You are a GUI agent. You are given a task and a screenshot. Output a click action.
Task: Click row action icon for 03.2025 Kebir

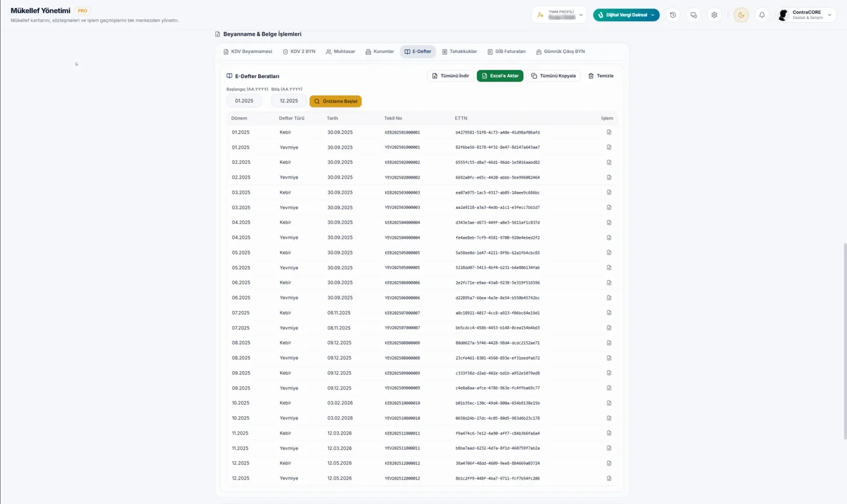click(609, 192)
